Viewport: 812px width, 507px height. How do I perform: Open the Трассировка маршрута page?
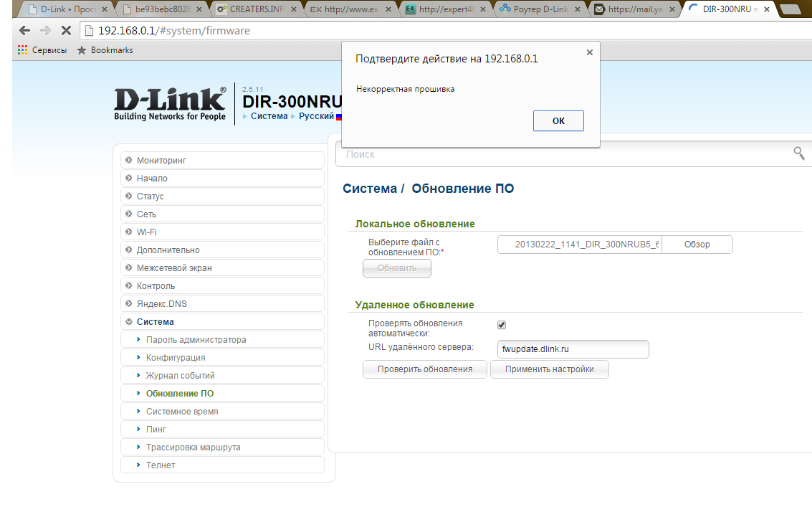tap(222, 447)
